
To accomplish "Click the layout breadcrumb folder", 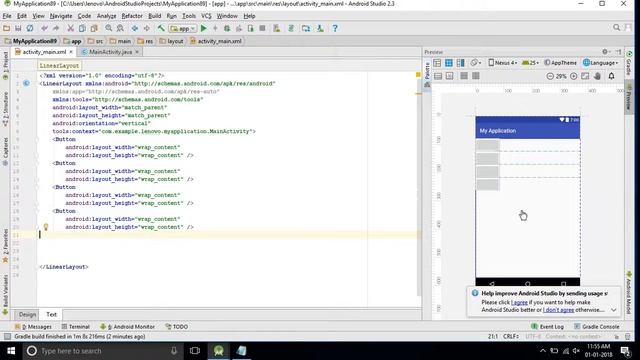I will coord(171,41).
